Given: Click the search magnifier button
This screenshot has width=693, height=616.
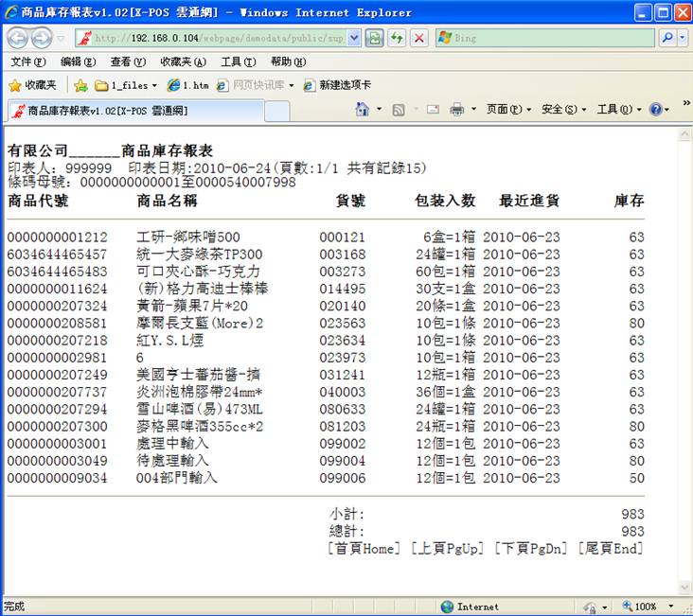Looking at the screenshot, I should (x=667, y=38).
